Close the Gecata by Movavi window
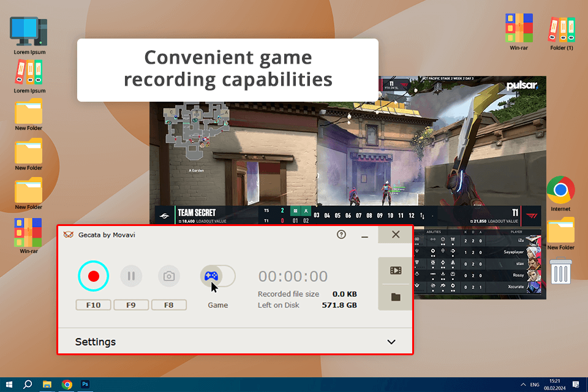Screen dimensions: 588x392 tap(395, 235)
